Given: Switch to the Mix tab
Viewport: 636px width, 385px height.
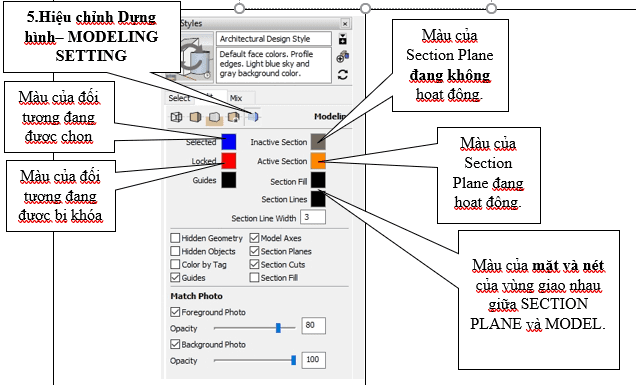Looking at the screenshot, I should tap(236, 98).
